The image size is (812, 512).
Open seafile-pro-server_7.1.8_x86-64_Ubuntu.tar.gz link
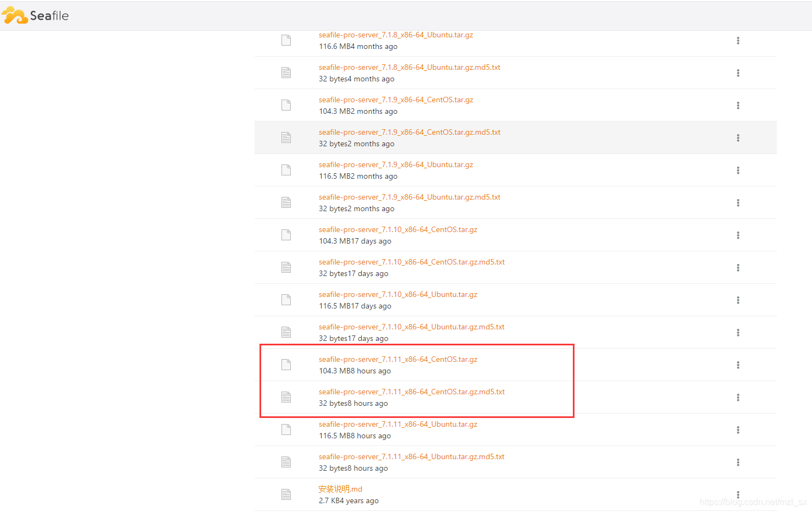pos(396,35)
